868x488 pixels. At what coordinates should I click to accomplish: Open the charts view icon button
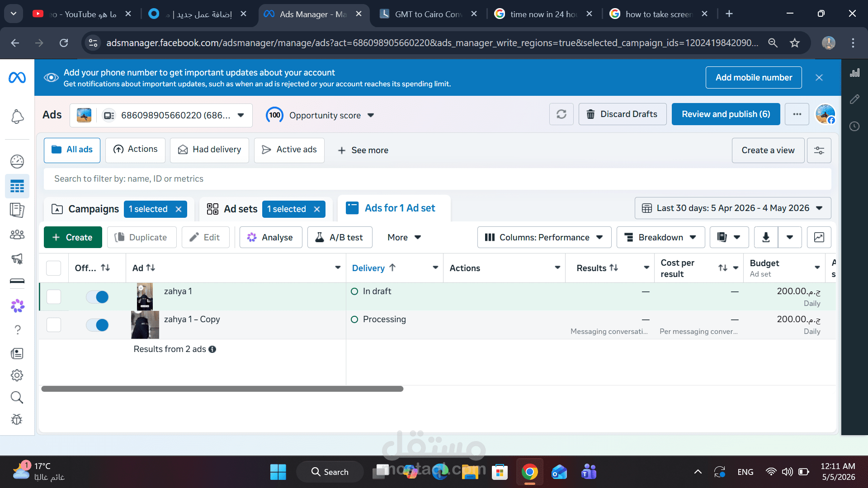(819, 237)
